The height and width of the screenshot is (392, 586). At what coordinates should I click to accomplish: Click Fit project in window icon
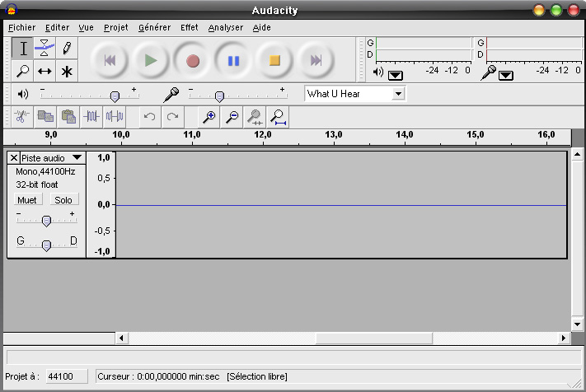point(278,117)
